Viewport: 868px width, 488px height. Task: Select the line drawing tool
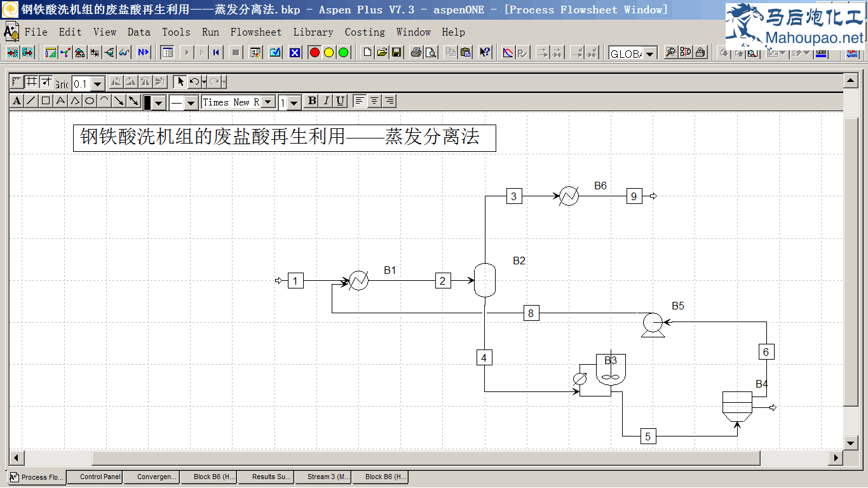click(31, 101)
